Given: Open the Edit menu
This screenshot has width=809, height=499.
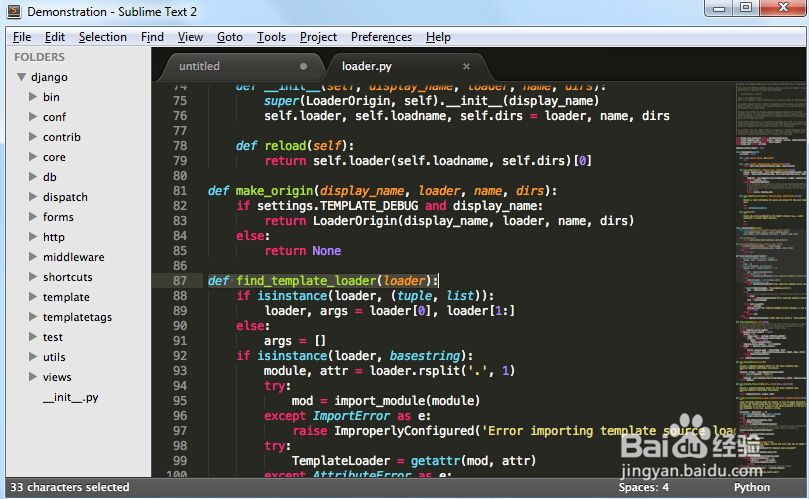Looking at the screenshot, I should point(55,37).
